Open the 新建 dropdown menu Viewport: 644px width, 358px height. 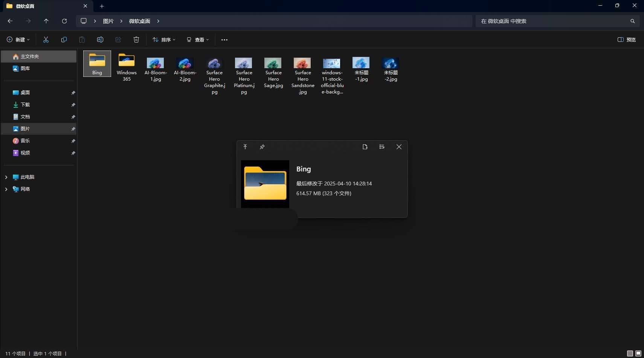(x=18, y=40)
